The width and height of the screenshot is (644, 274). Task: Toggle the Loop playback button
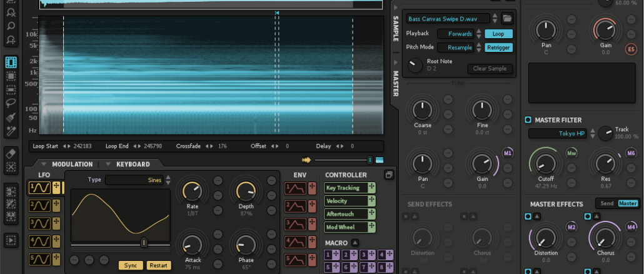point(498,34)
